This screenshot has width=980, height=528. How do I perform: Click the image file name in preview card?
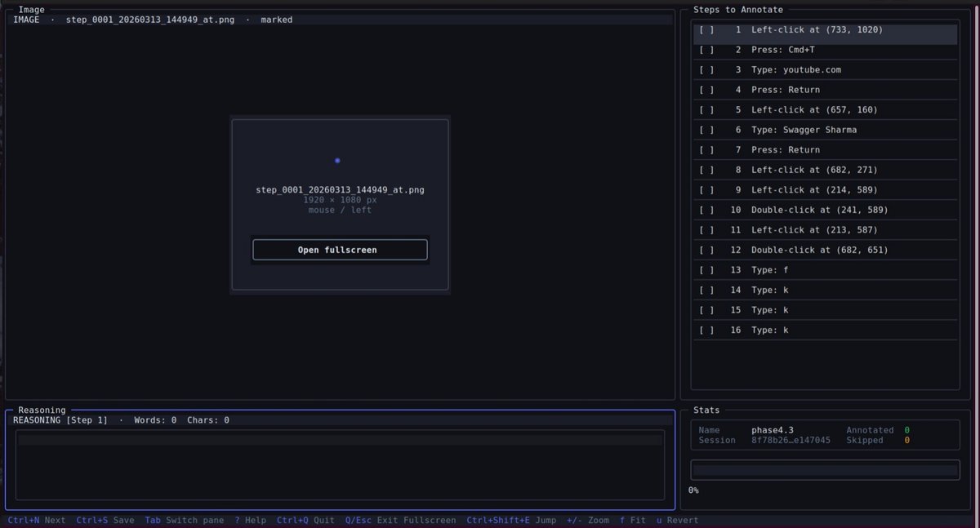340,190
